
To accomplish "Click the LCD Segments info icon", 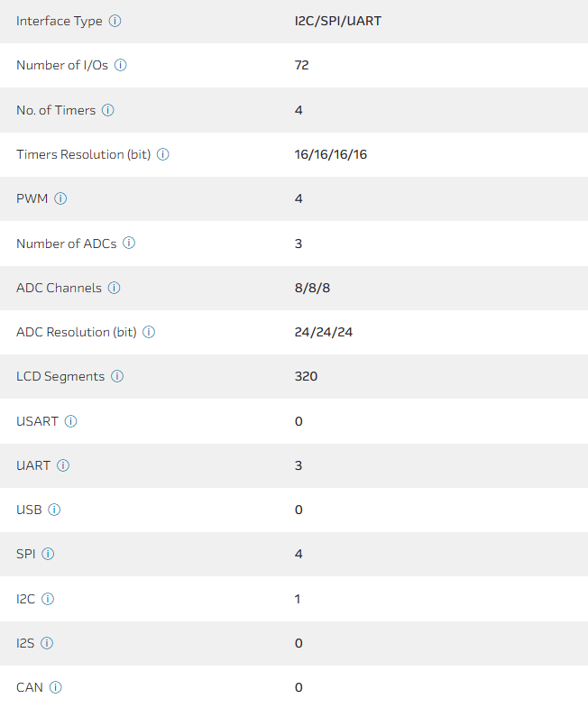I will tap(117, 376).
